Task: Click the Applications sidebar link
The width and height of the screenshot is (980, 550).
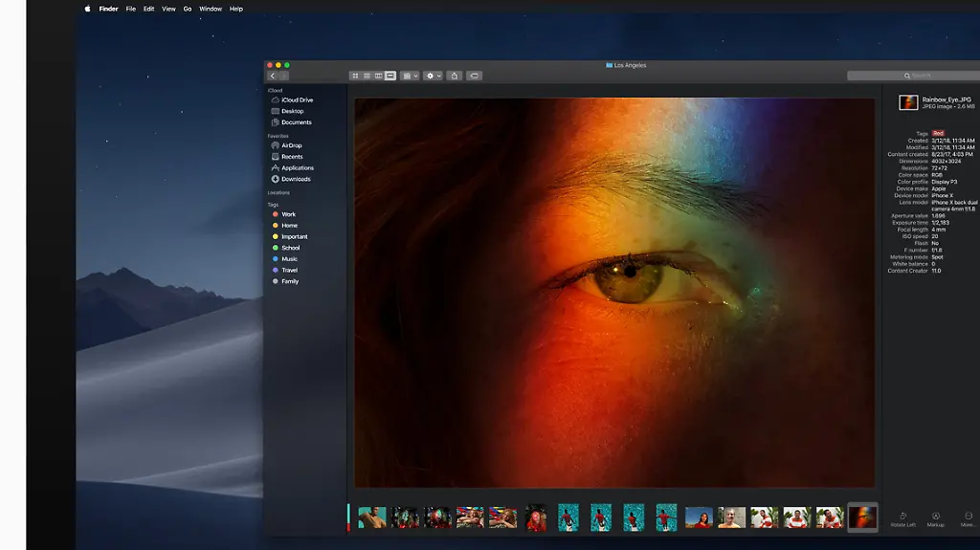Action: pyautogui.click(x=297, y=167)
